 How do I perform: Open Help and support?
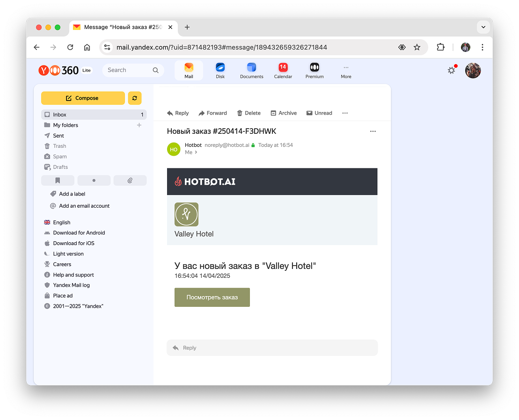(x=73, y=275)
